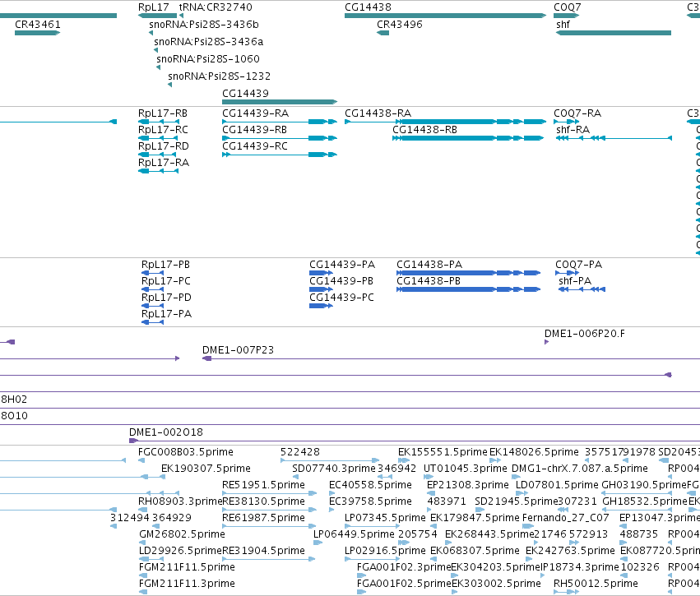Click the COQ7 gene label
Image resolution: width=700 pixels, height=596 pixels.
568,7
